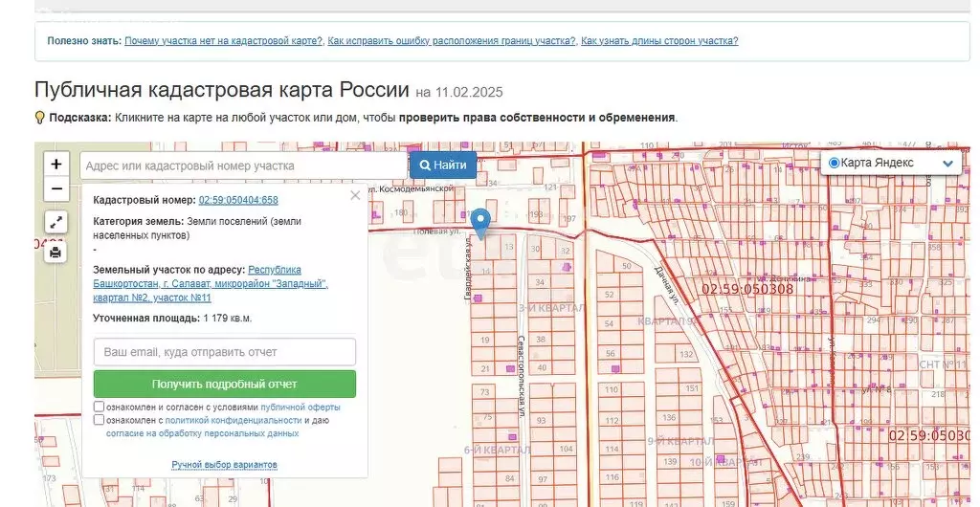Open the Салават parcel address link
Viewport: 980px width, 507px height.
pos(211,283)
